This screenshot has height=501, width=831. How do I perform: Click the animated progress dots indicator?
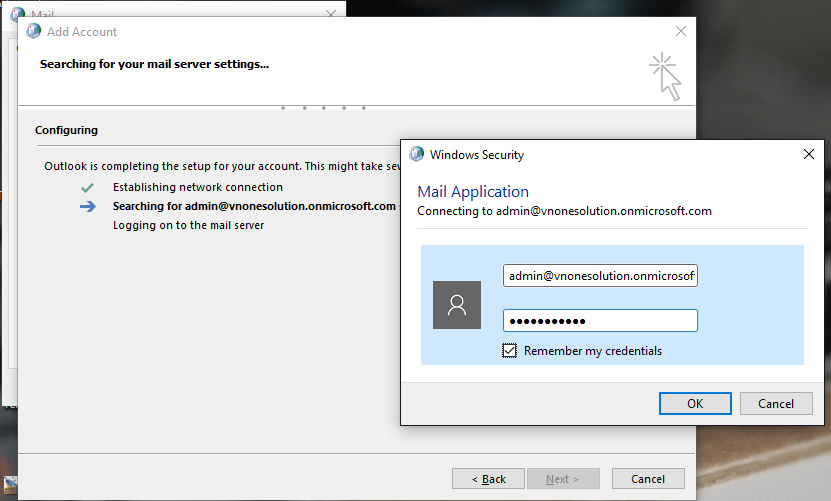[x=323, y=107]
